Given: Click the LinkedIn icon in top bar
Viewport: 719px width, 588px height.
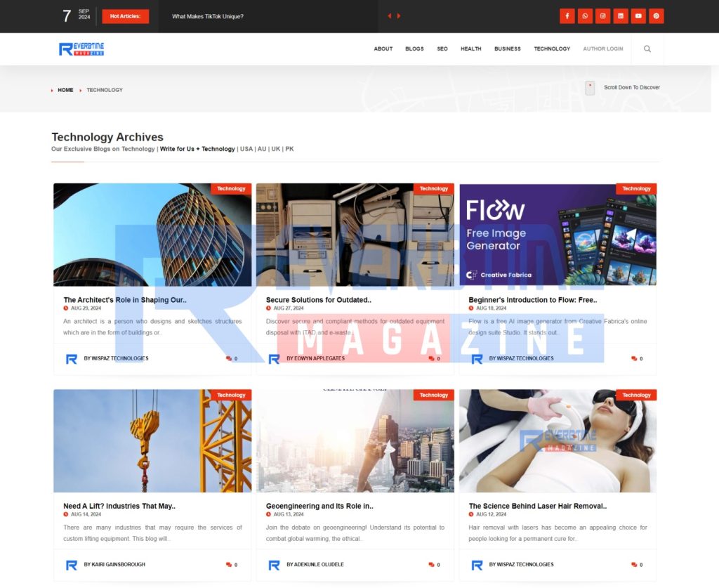Looking at the screenshot, I should tap(620, 16).
